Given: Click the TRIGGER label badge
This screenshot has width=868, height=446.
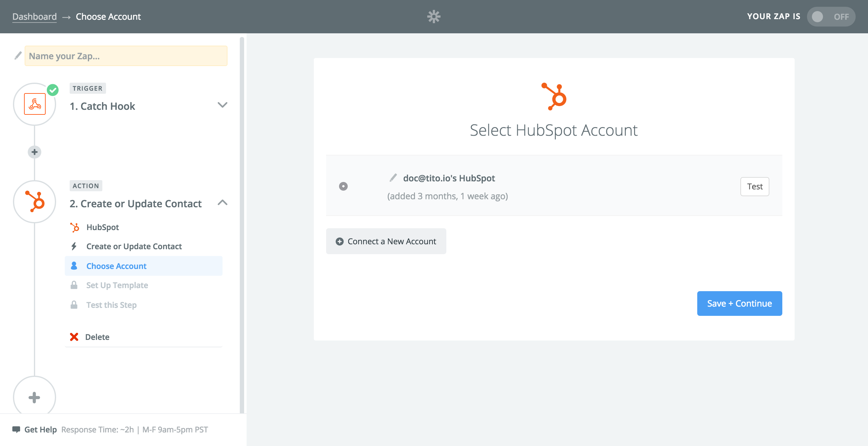Looking at the screenshot, I should [x=88, y=88].
